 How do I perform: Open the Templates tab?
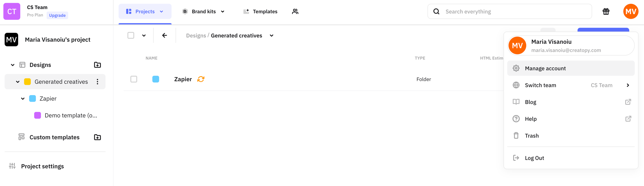260,11
